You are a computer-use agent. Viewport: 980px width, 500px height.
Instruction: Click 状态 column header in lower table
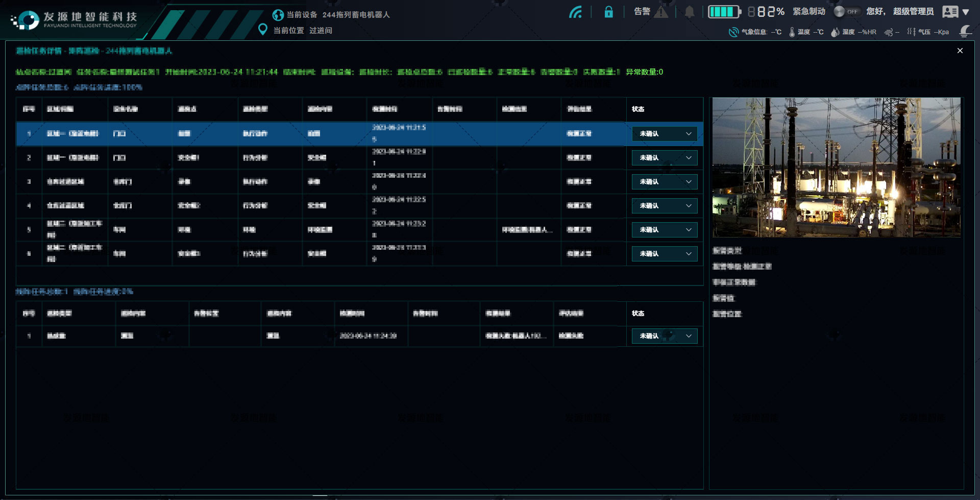click(638, 314)
